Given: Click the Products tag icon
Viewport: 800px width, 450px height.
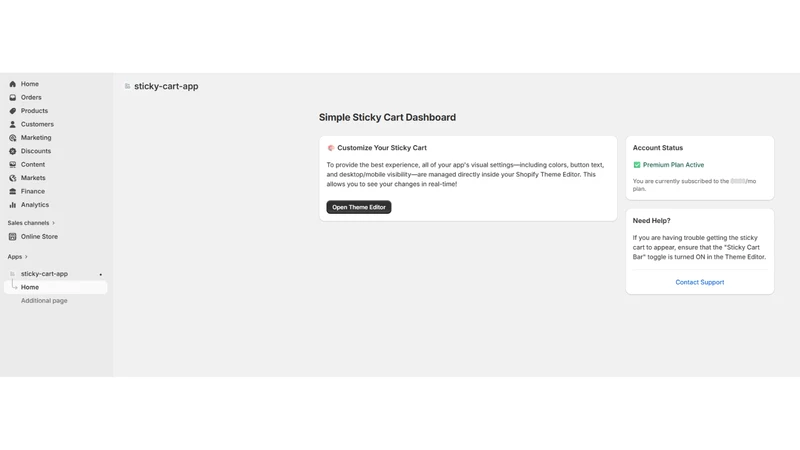Looking at the screenshot, I should click(x=13, y=111).
